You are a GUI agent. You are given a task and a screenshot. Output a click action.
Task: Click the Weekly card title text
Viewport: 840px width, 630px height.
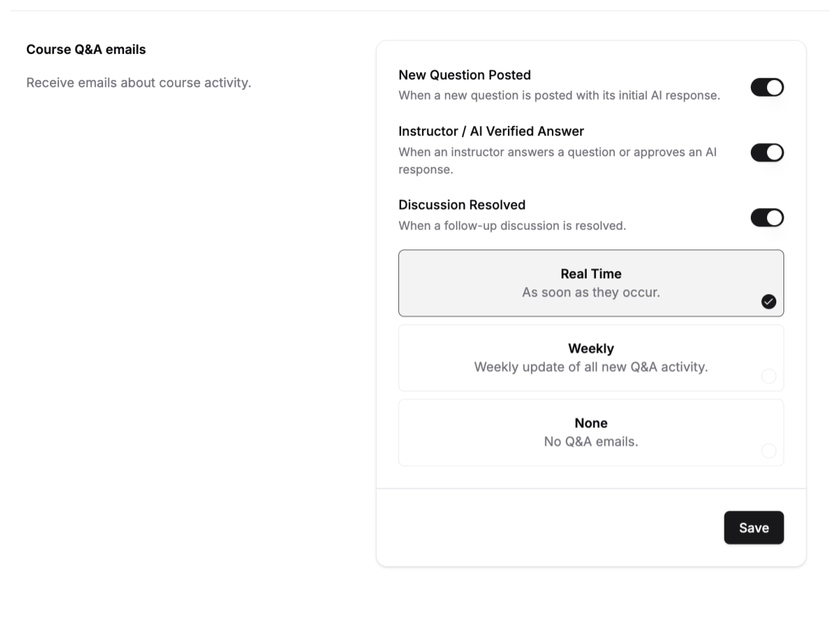591,348
